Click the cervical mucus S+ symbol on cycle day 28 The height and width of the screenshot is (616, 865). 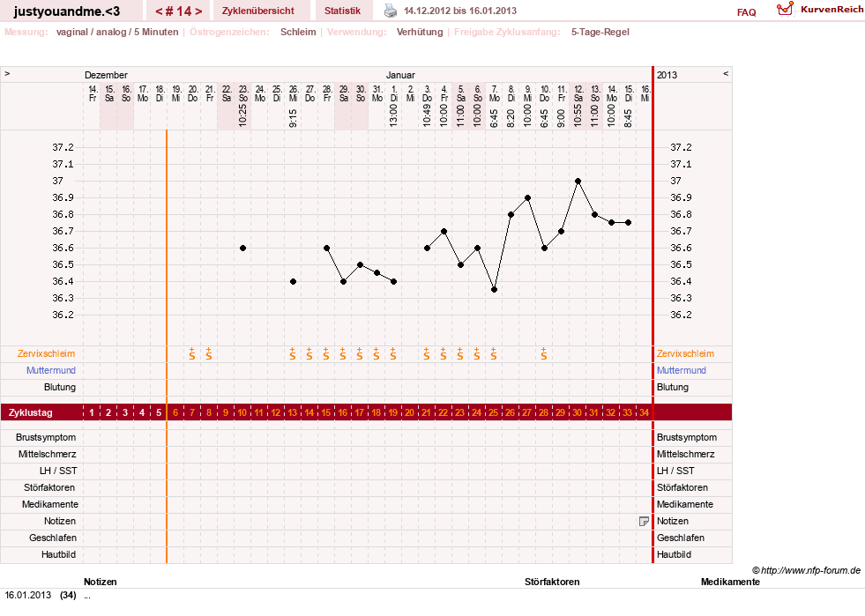[x=543, y=354]
